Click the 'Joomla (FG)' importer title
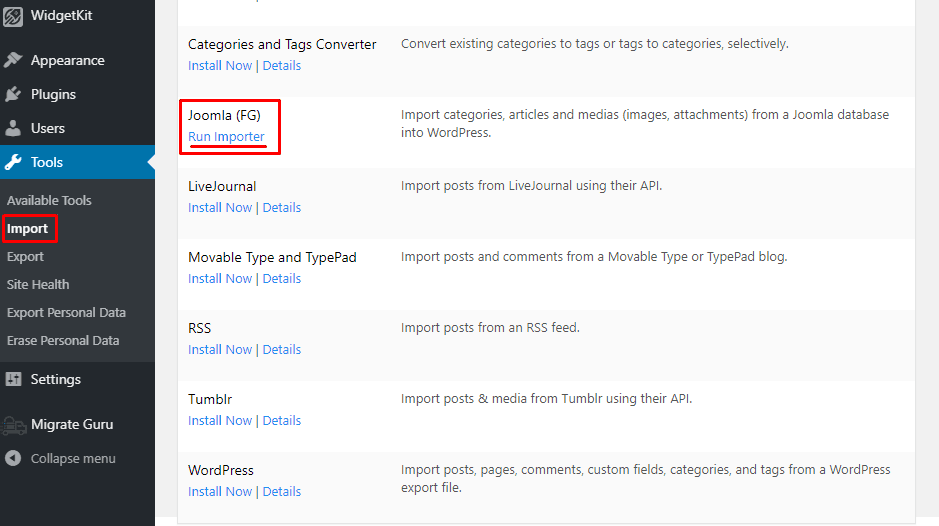939x526 pixels. pos(224,115)
